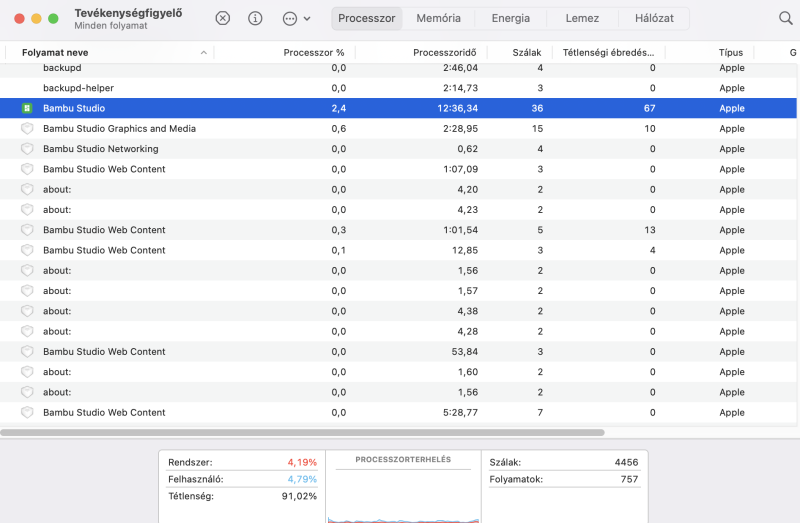Switch to the Processzor tab
The height and width of the screenshot is (523, 800).
tap(367, 18)
